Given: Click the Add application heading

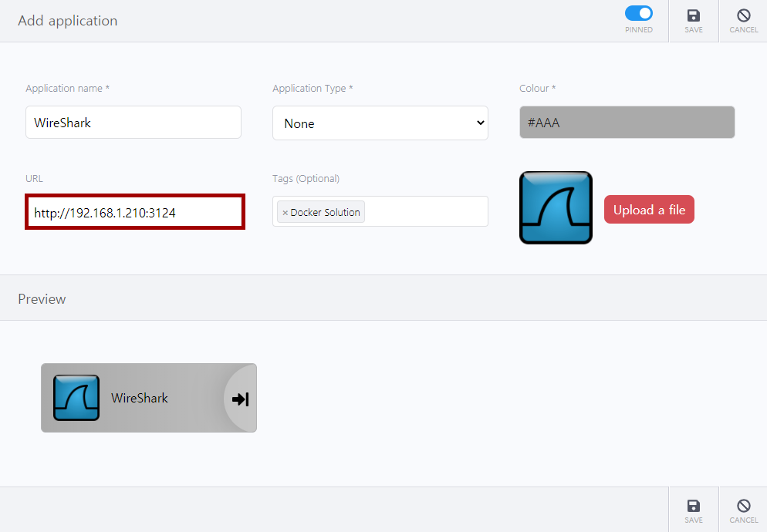Looking at the screenshot, I should pos(67,21).
